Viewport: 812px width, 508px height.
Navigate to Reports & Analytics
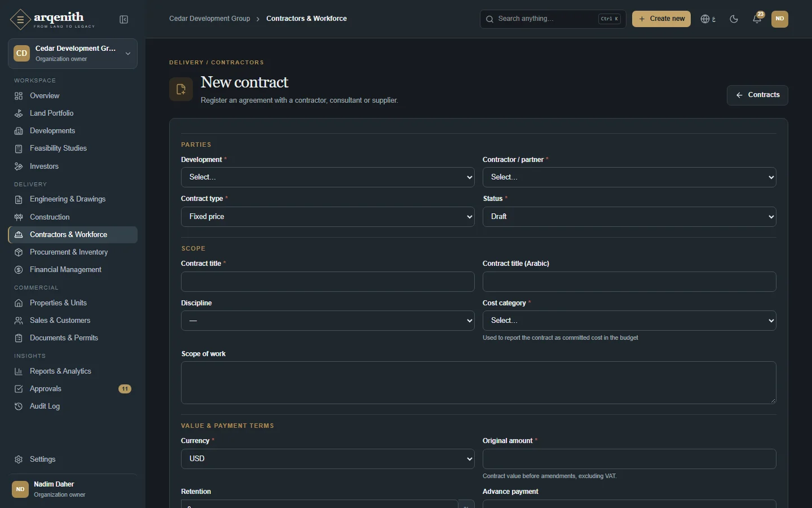coord(73,371)
